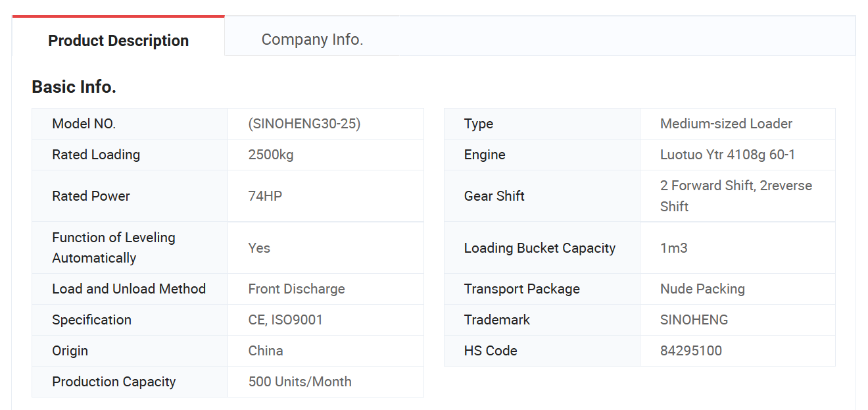Select the 84295100 HS code value
This screenshot has width=868, height=410.
click(690, 351)
